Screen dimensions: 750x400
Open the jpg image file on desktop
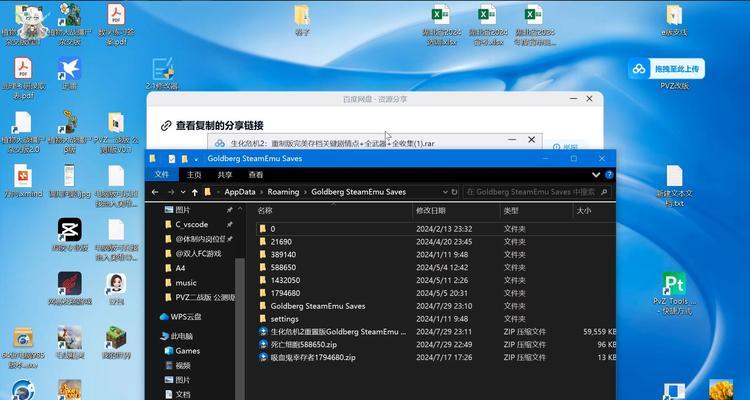70,181
